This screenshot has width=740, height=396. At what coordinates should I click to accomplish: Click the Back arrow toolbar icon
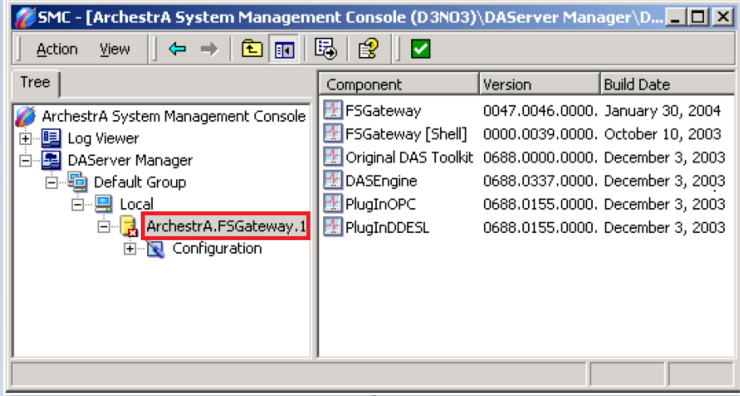point(177,49)
